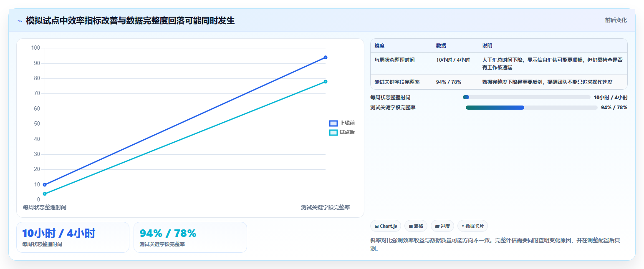Screen dimensions: 644x269
Task: Toggle the 上线前 legend swatch
Action: click(333, 123)
